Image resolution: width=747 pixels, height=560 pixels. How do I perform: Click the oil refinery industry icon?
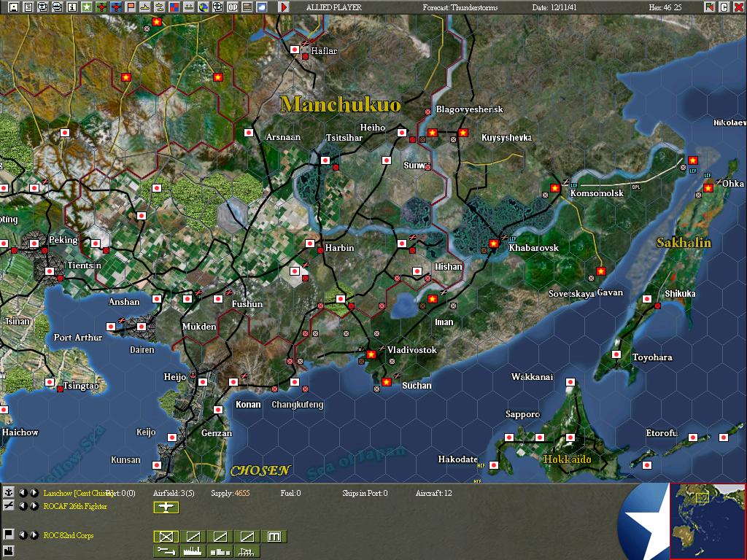(247, 551)
